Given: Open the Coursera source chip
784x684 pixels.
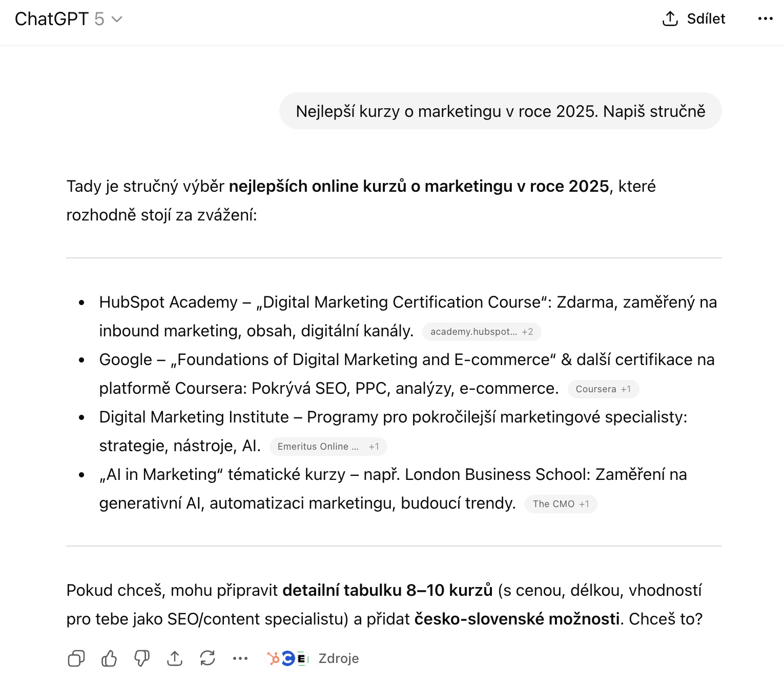Looking at the screenshot, I should (x=596, y=389).
